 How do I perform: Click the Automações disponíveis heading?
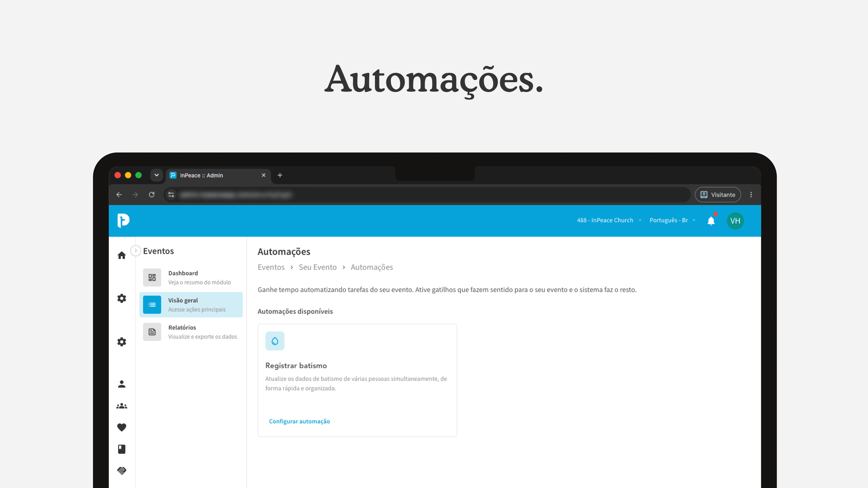[295, 311]
